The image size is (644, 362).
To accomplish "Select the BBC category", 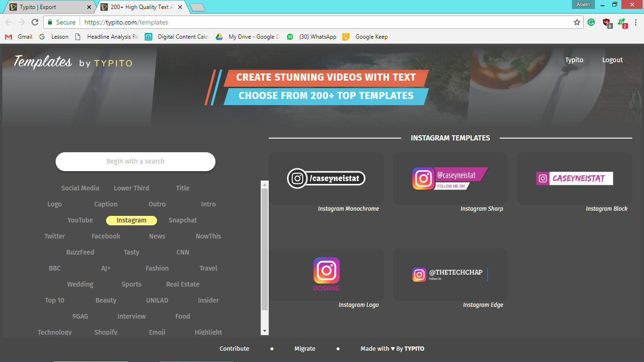I will (55, 268).
